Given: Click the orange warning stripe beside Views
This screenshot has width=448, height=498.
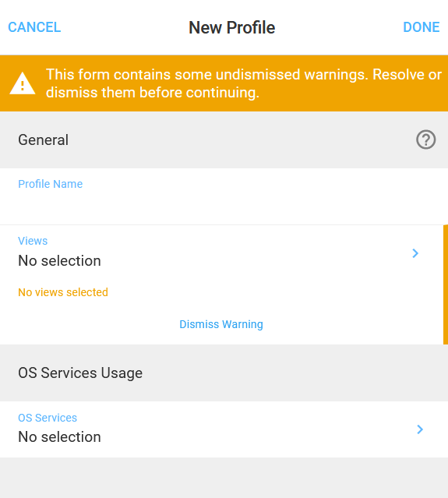Looking at the screenshot, I should coord(446,284).
